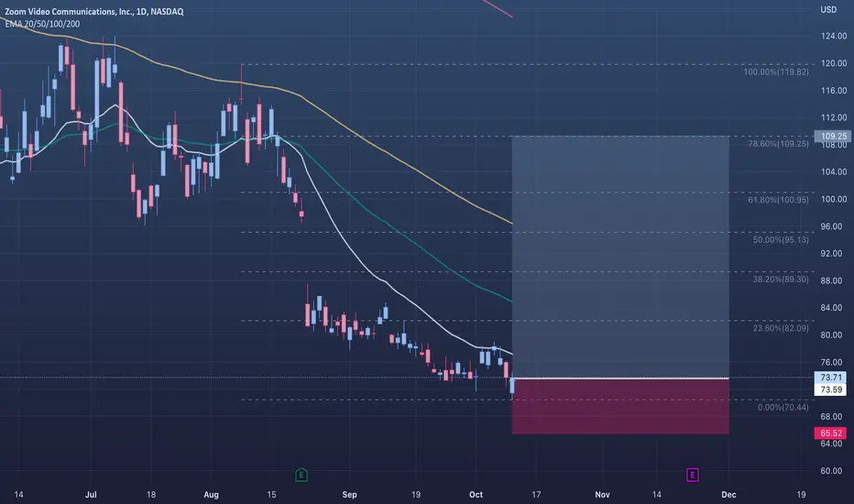854x504 pixels.
Task: Click the 100.00%(119.82) Fibonacci level label
Action: [x=776, y=71]
